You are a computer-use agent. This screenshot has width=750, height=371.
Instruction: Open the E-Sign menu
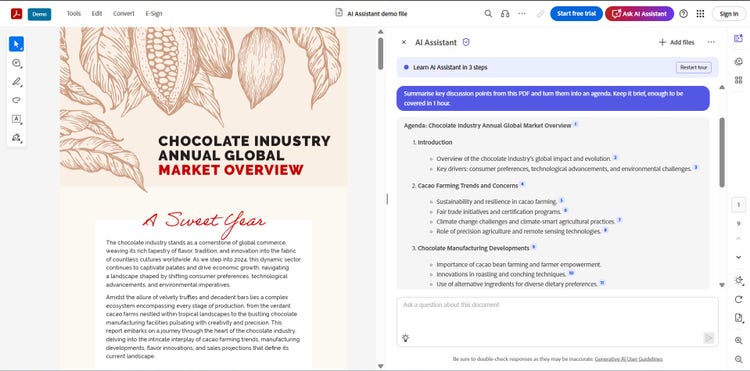coord(154,14)
